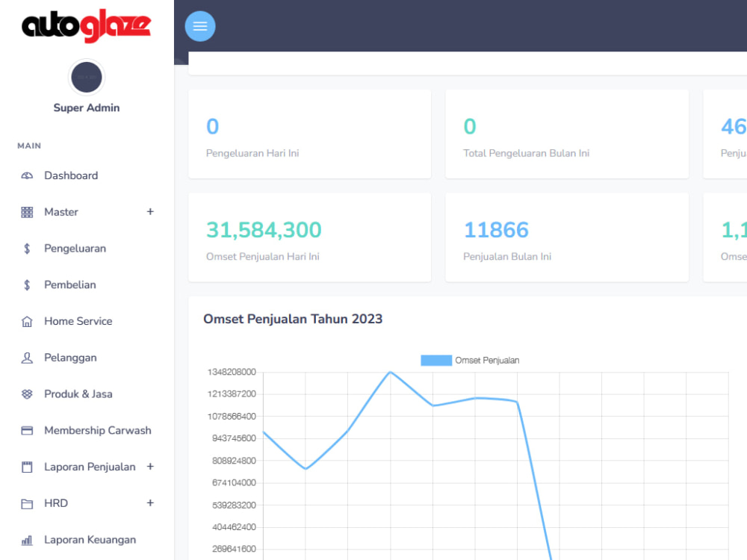Click the MAIN section header
Image resolution: width=747 pixels, height=560 pixels.
pyautogui.click(x=29, y=146)
